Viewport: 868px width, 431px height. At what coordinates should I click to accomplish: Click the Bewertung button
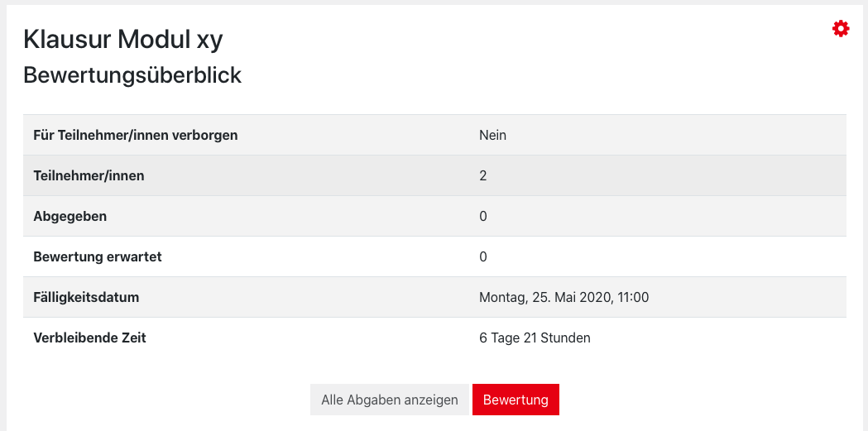pyautogui.click(x=516, y=400)
